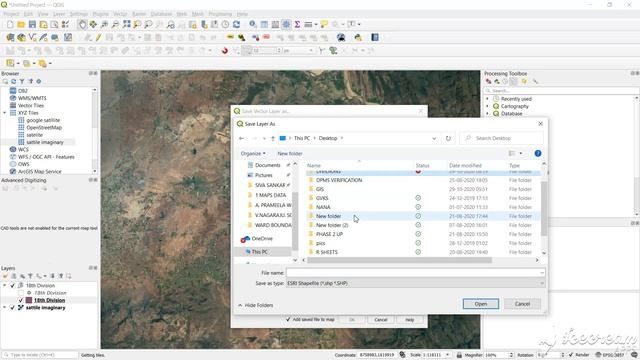Screen dimensions: 640x360
Task: Select OneDrive in the dialog sidebar
Action: coord(262,239)
